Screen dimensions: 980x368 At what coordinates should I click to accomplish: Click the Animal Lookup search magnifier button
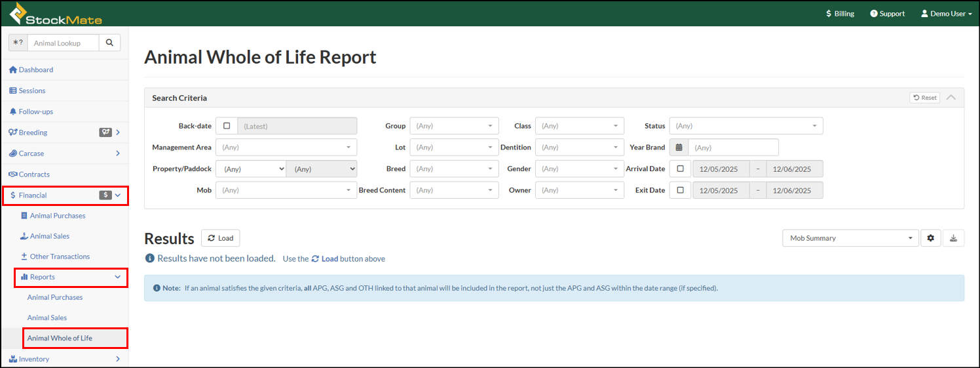pyautogui.click(x=109, y=43)
